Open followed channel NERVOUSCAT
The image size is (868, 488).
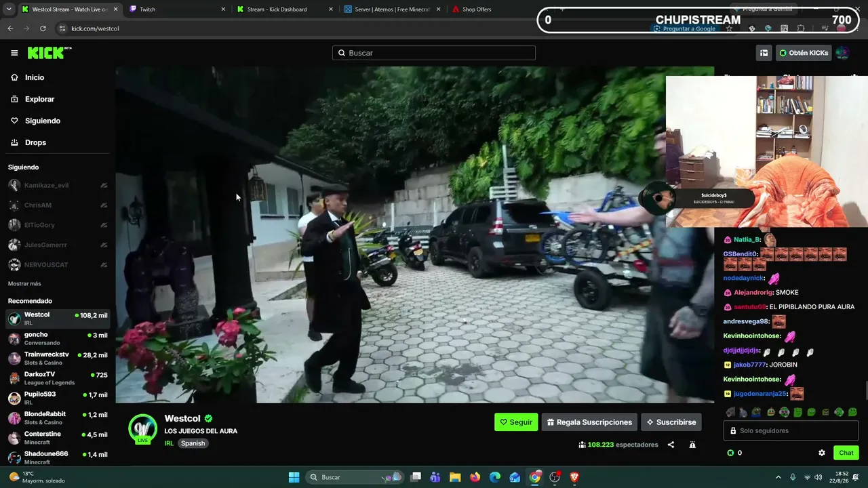[58, 264]
